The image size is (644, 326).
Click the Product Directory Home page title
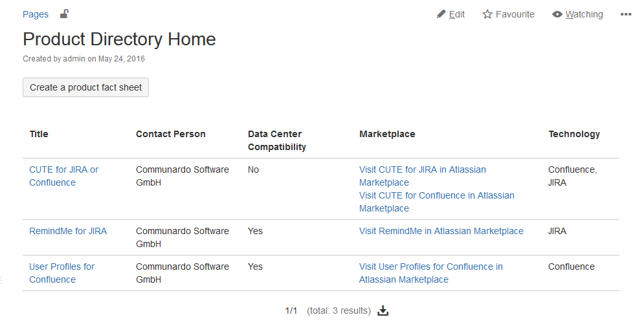pos(119,39)
